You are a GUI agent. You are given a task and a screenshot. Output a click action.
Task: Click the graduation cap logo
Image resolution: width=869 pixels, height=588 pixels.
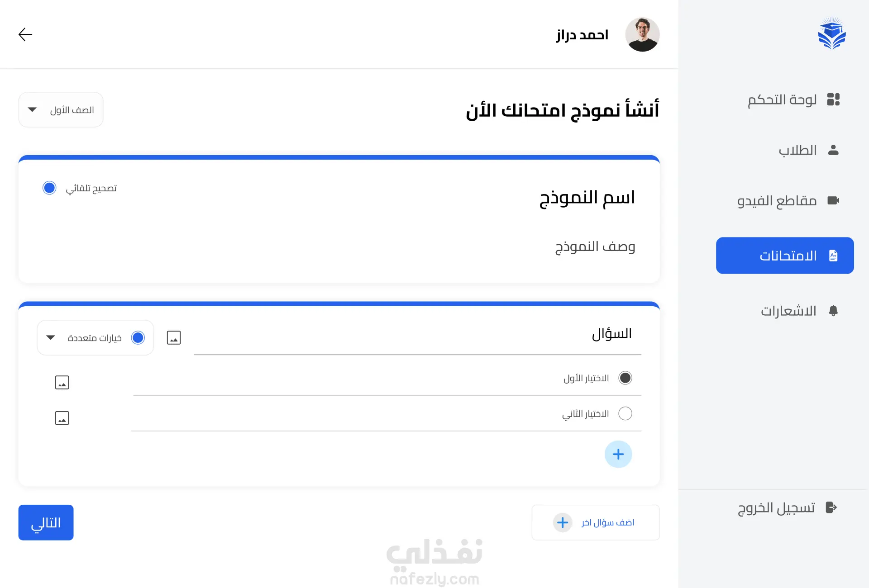click(832, 33)
